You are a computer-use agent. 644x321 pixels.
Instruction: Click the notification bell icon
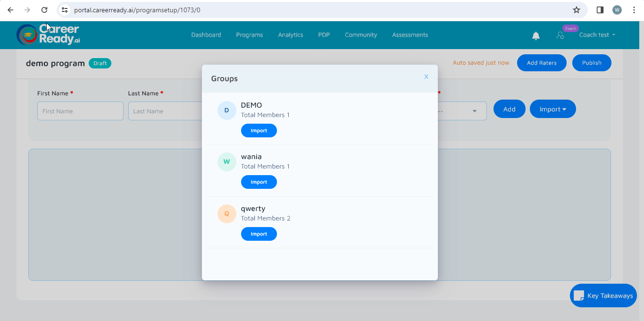(535, 36)
